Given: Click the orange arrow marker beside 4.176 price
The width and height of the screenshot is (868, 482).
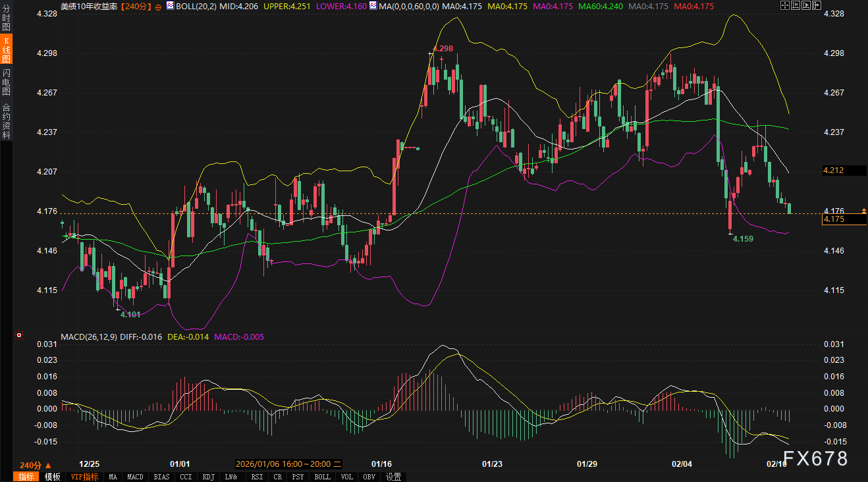Looking at the screenshot, I should [x=864, y=211].
